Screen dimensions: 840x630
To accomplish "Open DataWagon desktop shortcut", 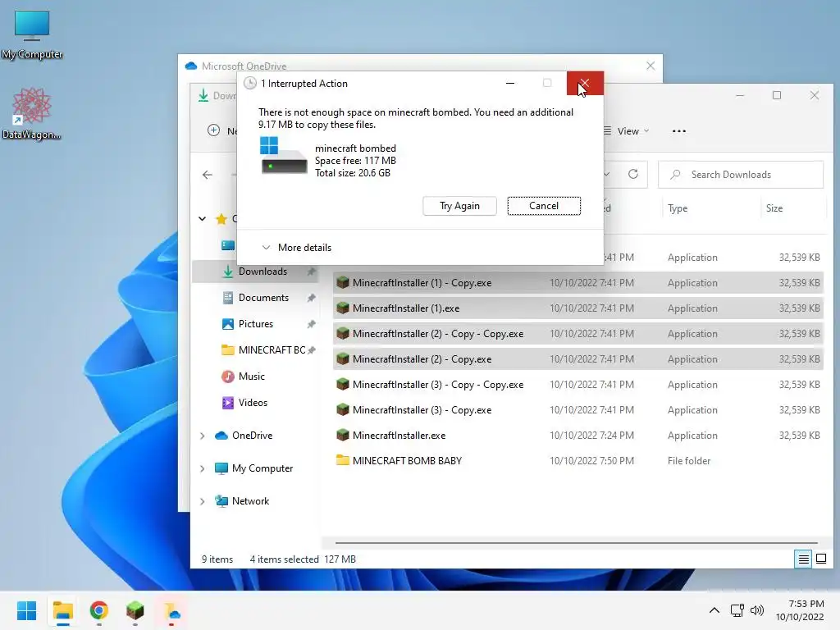I will coord(32,113).
